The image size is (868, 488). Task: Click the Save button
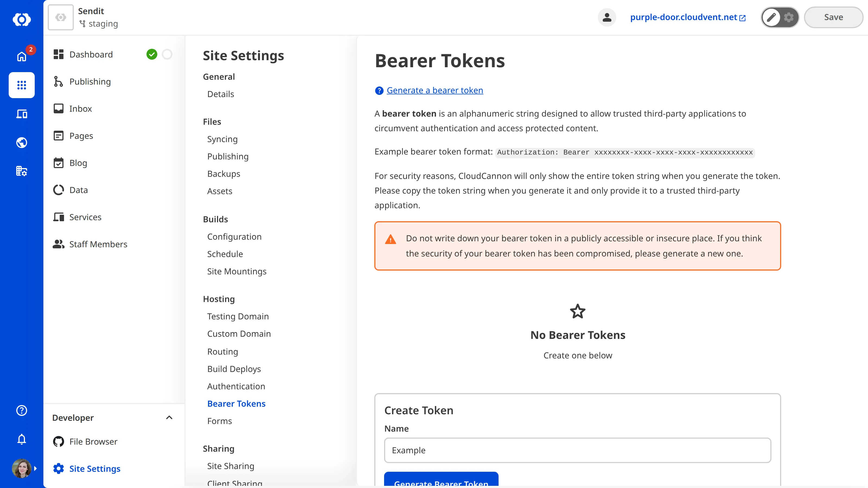pyautogui.click(x=833, y=17)
